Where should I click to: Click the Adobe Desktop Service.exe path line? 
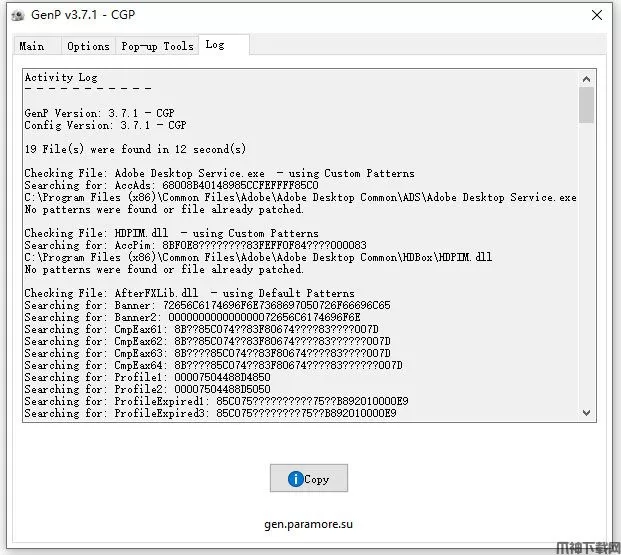[x=301, y=197]
